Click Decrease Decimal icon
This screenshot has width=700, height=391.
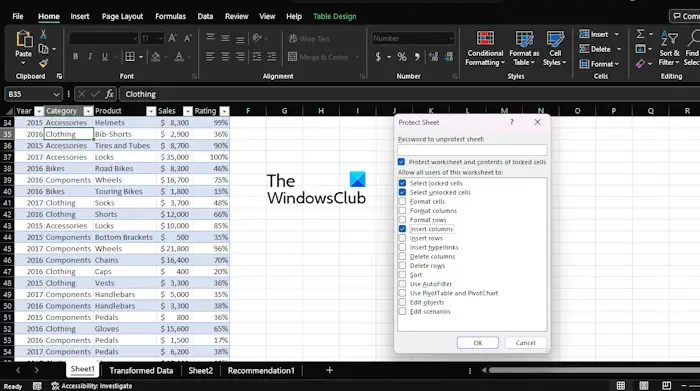tap(449, 57)
